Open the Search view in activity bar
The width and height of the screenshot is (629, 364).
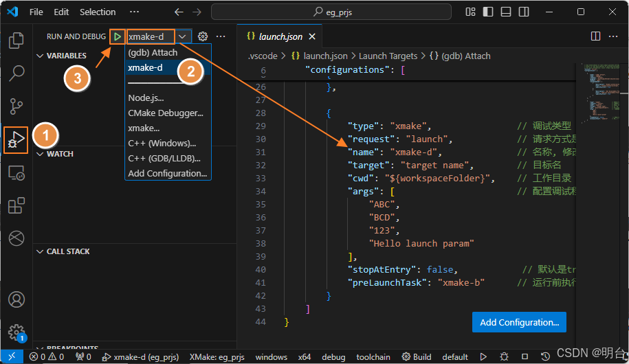pos(16,73)
